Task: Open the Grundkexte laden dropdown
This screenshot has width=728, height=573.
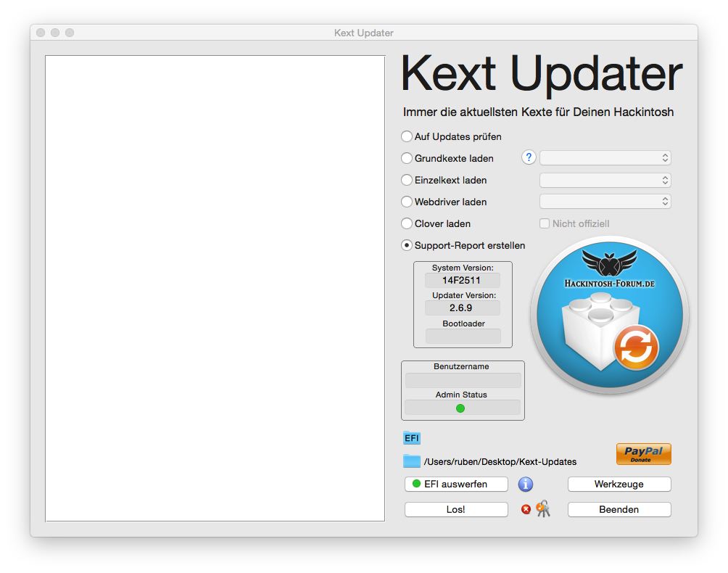Action: 605,158
